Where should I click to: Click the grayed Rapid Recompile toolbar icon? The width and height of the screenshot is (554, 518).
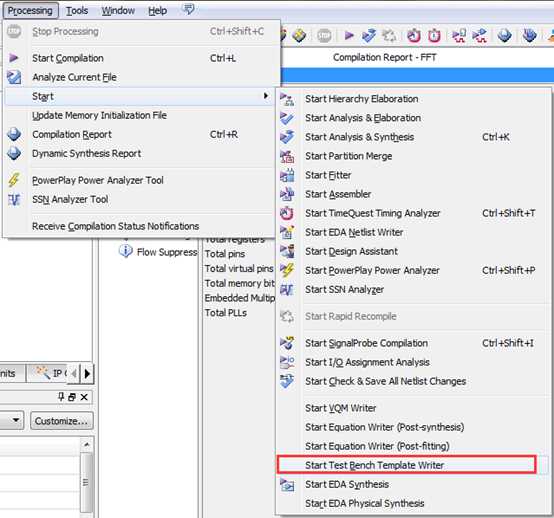coord(389,35)
